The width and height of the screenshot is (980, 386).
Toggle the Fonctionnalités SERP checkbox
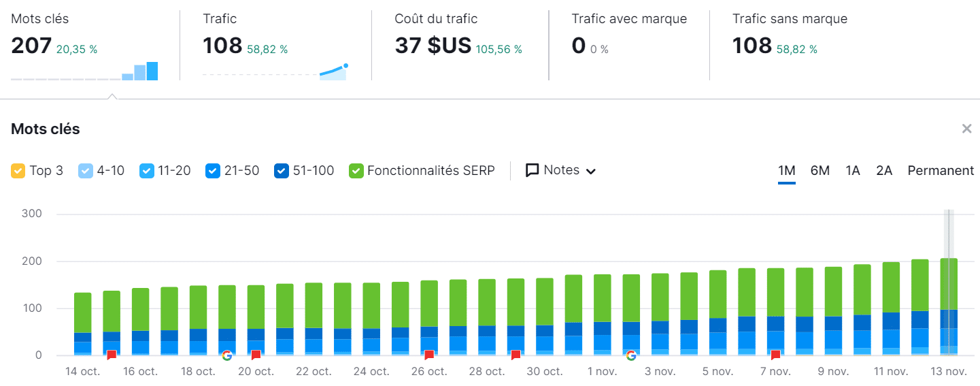click(356, 171)
